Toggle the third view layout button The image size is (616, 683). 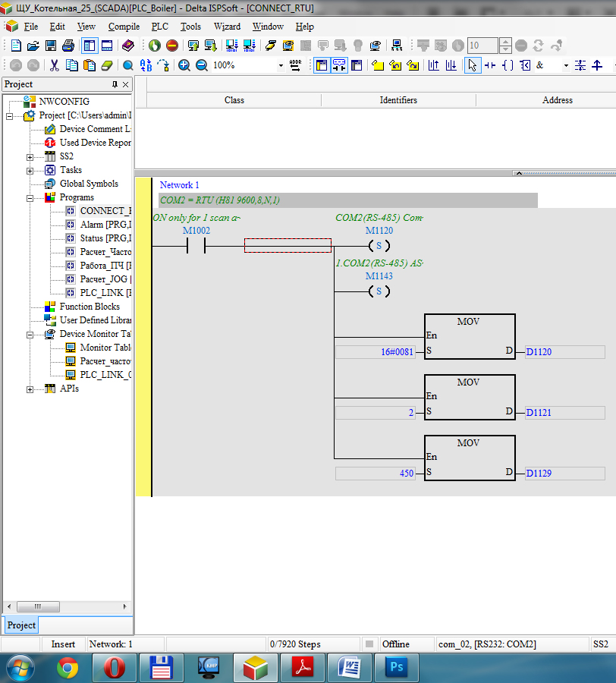tap(357, 65)
